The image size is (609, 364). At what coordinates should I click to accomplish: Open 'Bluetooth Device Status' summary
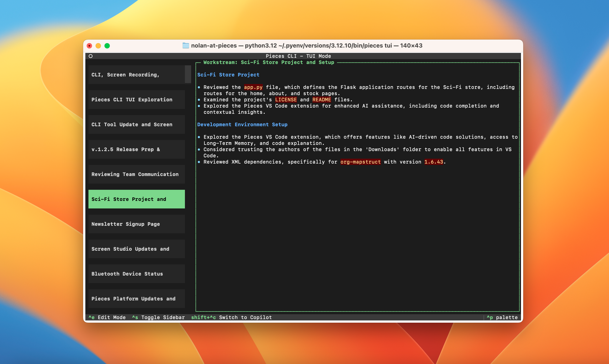[x=137, y=274]
